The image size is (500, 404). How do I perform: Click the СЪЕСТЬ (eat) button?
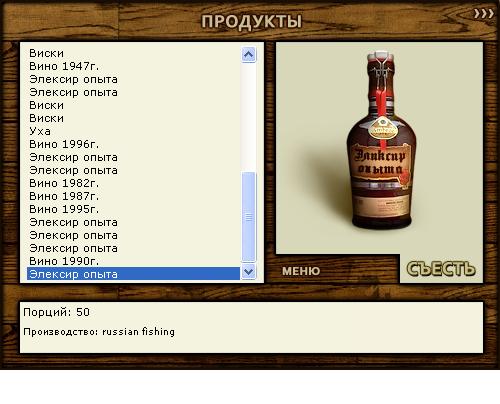pos(441,269)
